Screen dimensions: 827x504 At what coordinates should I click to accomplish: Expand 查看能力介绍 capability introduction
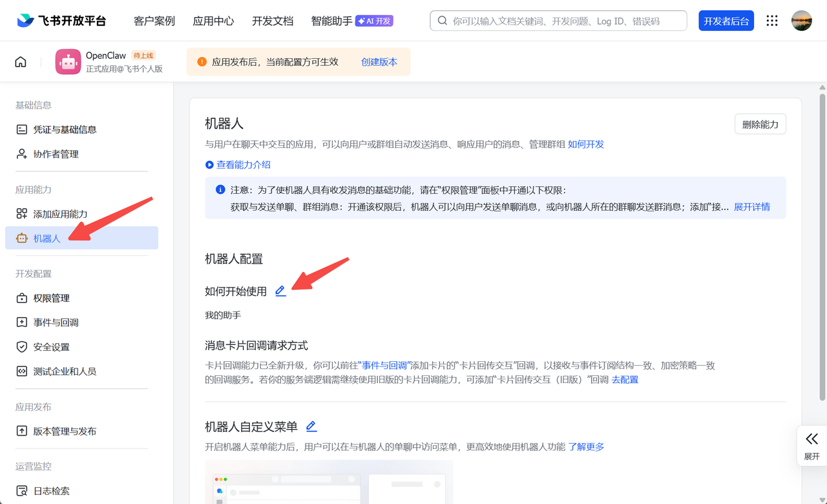(x=243, y=165)
